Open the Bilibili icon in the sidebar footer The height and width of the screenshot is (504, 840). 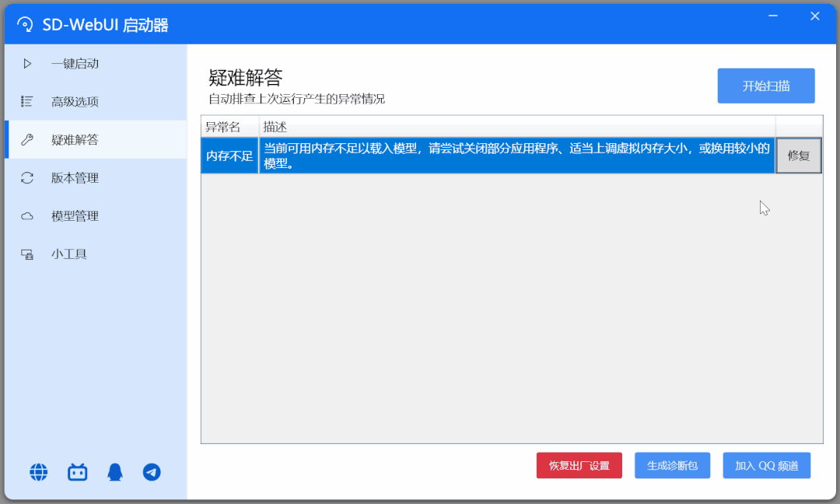[76, 472]
